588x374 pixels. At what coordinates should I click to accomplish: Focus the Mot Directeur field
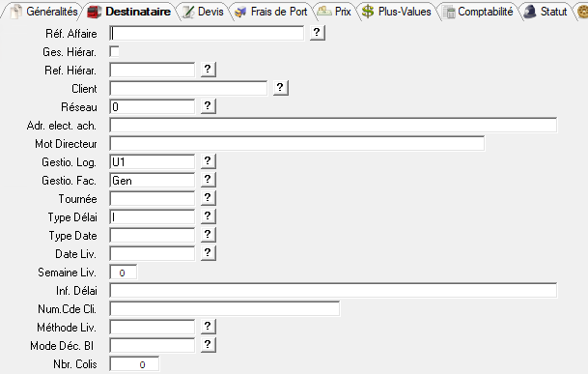click(297, 144)
